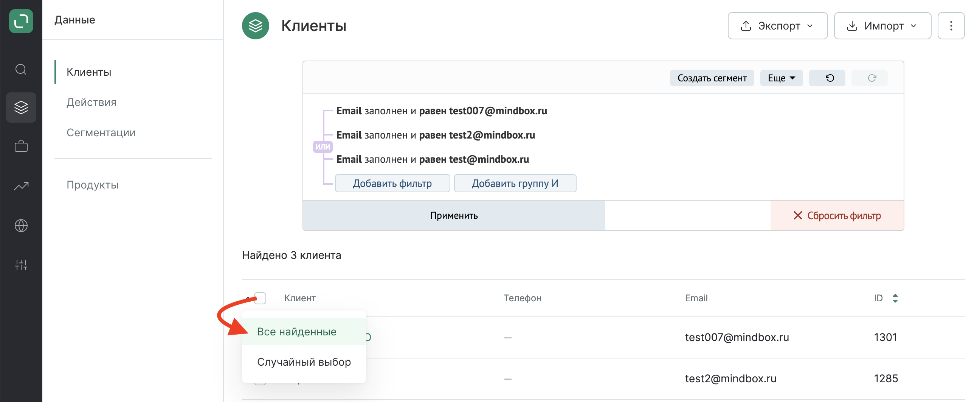Click email cell test2@mindbox.ru in table
980x402 pixels.
point(730,379)
